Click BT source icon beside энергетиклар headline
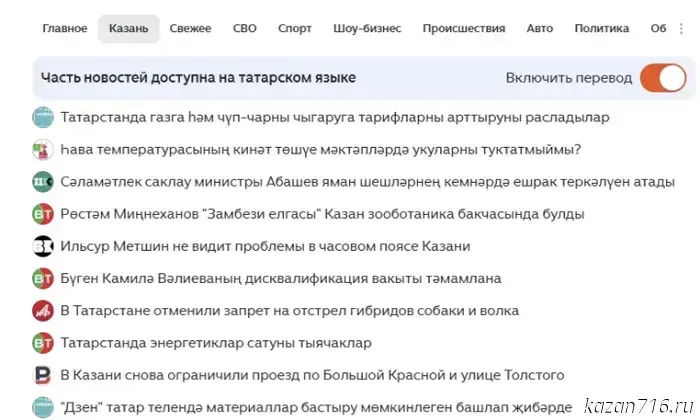Viewport: 700px width, 420px height. (43, 343)
